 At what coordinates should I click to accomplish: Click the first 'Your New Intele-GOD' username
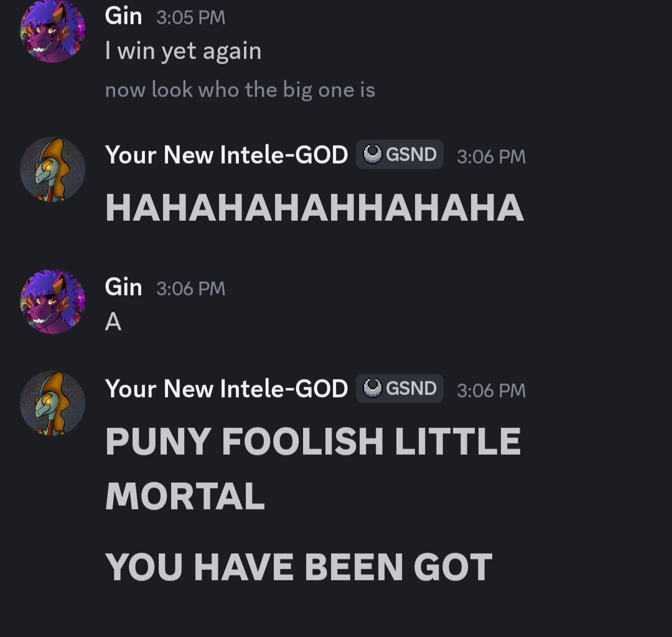(x=226, y=155)
